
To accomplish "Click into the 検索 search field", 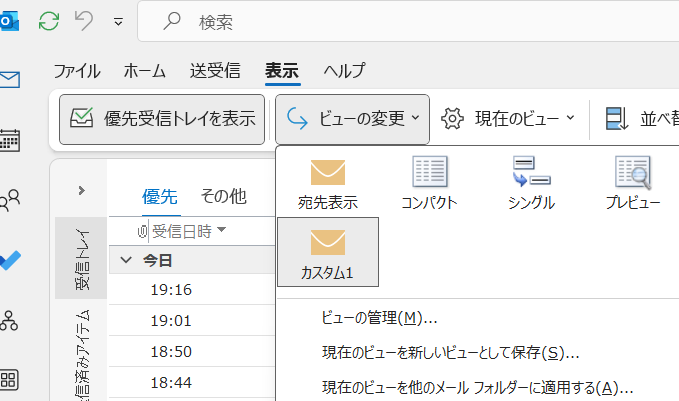I will pos(400,21).
